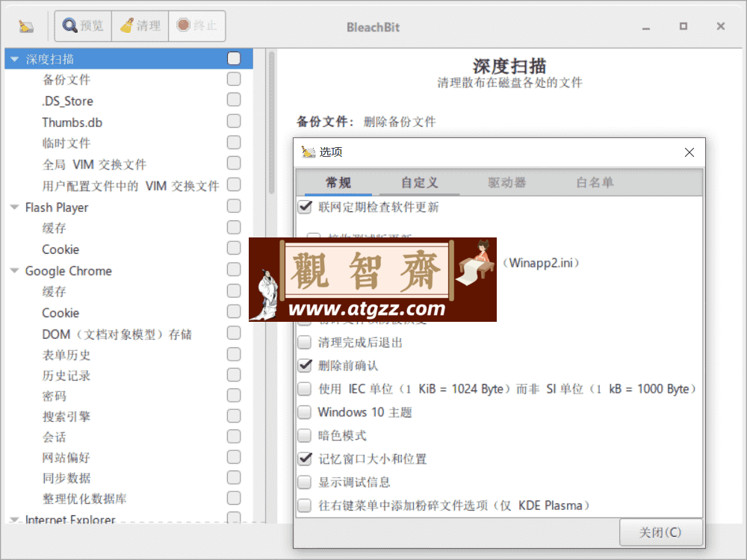The height and width of the screenshot is (560, 747).
Task: Select the 会话 tree row
Action: (128, 437)
